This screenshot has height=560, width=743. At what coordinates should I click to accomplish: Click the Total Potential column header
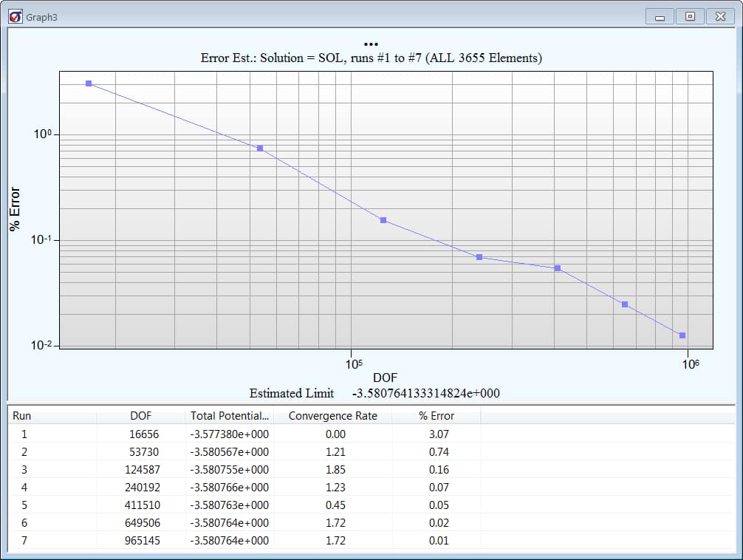tap(229, 416)
